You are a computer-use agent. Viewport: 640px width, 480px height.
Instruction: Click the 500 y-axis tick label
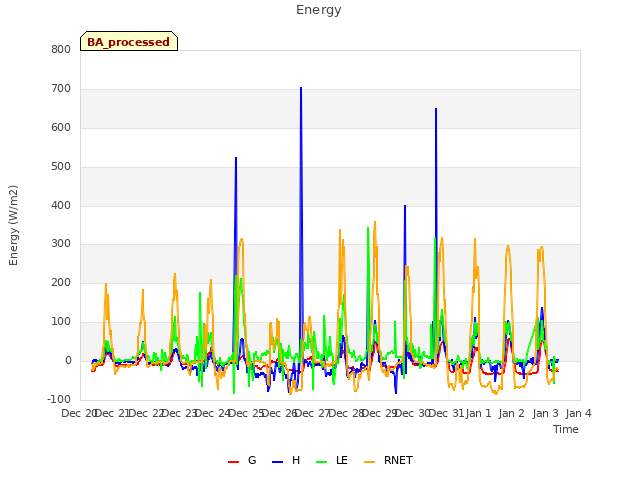(x=61, y=167)
